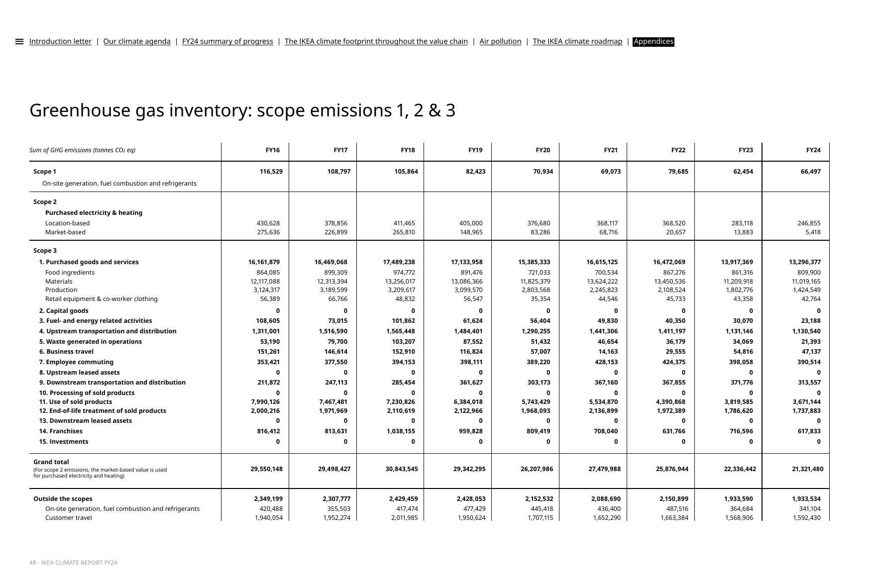Click Grand total FY16 value 29,550,148
This screenshot has height=588, width=873.
[267, 469]
